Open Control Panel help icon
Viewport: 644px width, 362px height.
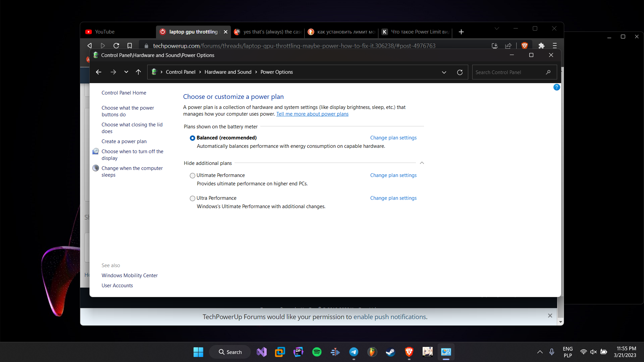(x=556, y=87)
